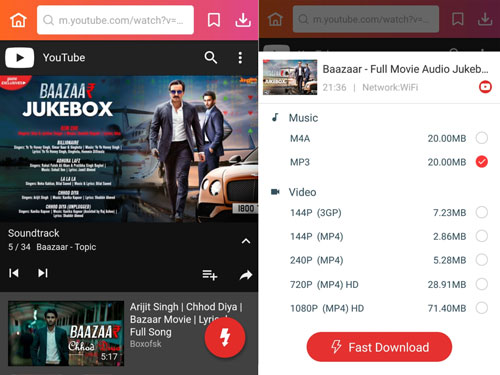This screenshot has width=500, height=375.
Task: Tap 'YouTube' wordmark text
Action: 64,58
